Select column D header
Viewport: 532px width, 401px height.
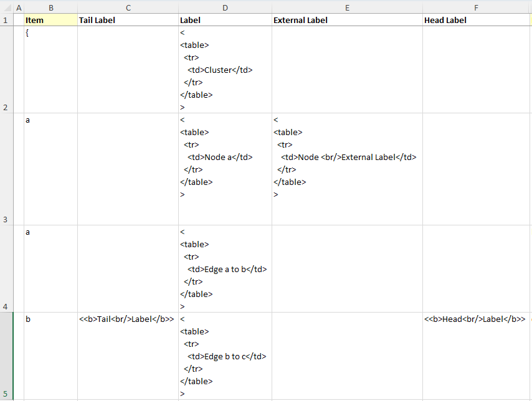pos(225,7)
